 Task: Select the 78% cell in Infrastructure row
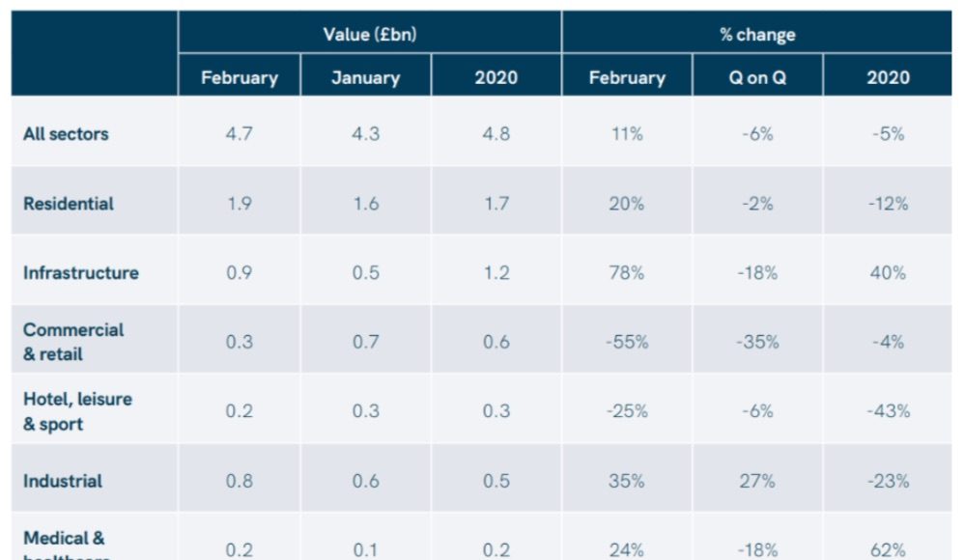pos(626,272)
